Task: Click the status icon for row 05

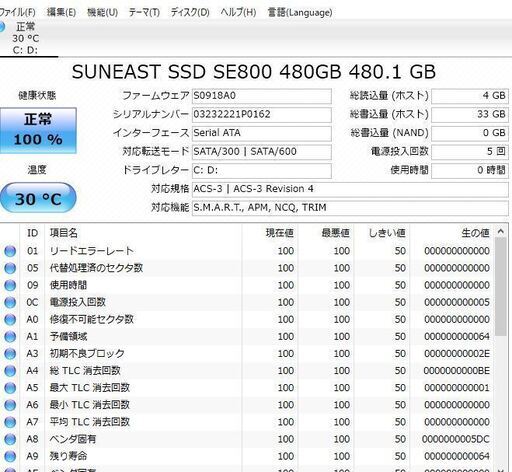Action: point(10,268)
